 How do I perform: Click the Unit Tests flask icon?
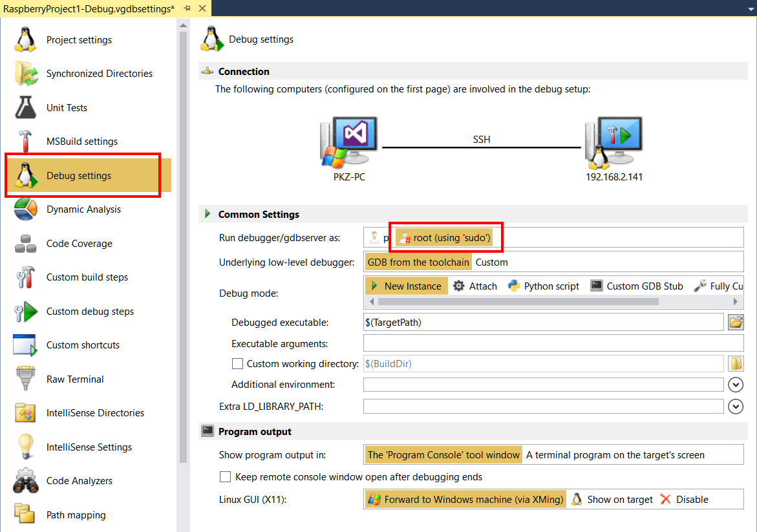(x=25, y=107)
